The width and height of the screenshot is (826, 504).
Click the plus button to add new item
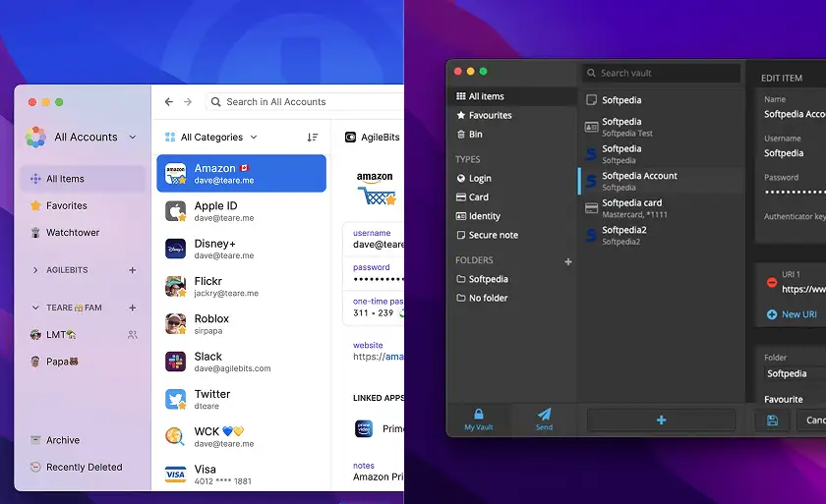click(661, 420)
